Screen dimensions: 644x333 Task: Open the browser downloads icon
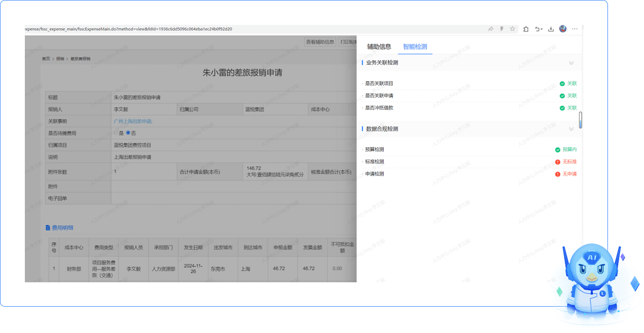pyautogui.click(x=551, y=29)
